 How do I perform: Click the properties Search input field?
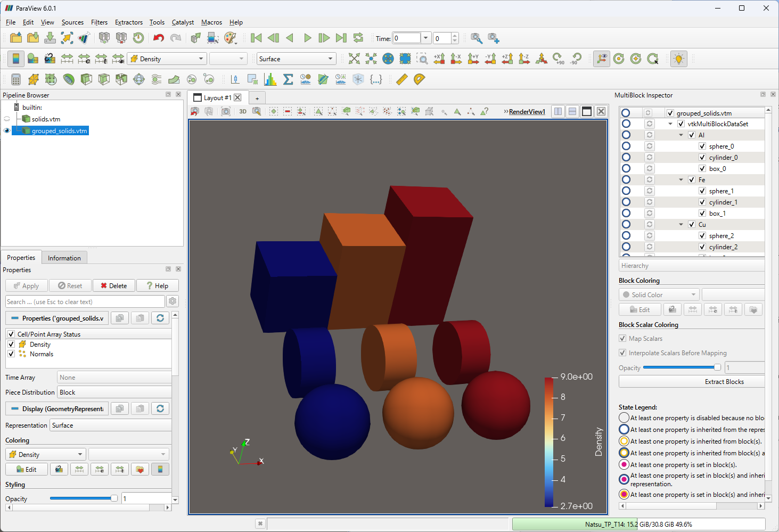click(85, 301)
